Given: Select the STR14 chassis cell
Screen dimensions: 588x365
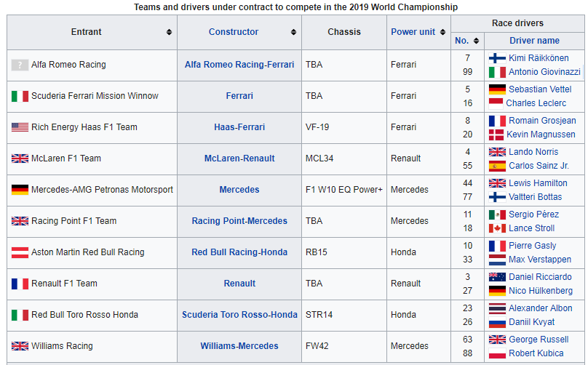Looking at the screenshot, I should [x=344, y=314].
